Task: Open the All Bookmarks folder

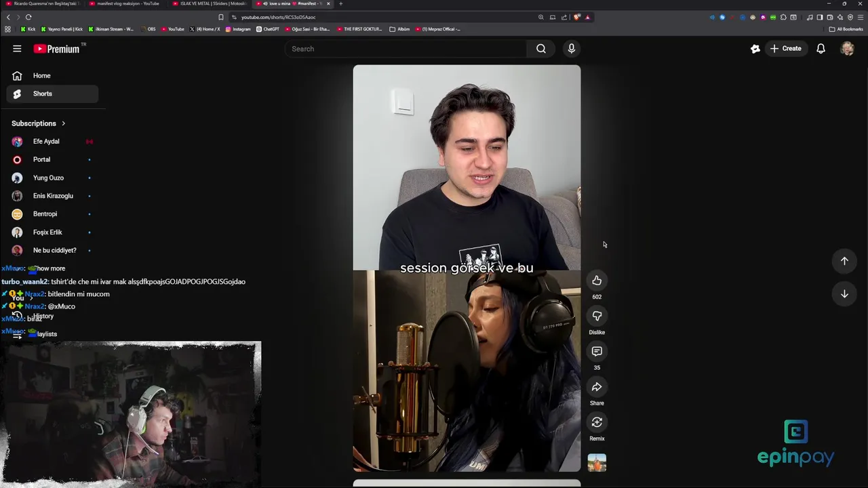Action: click(846, 29)
